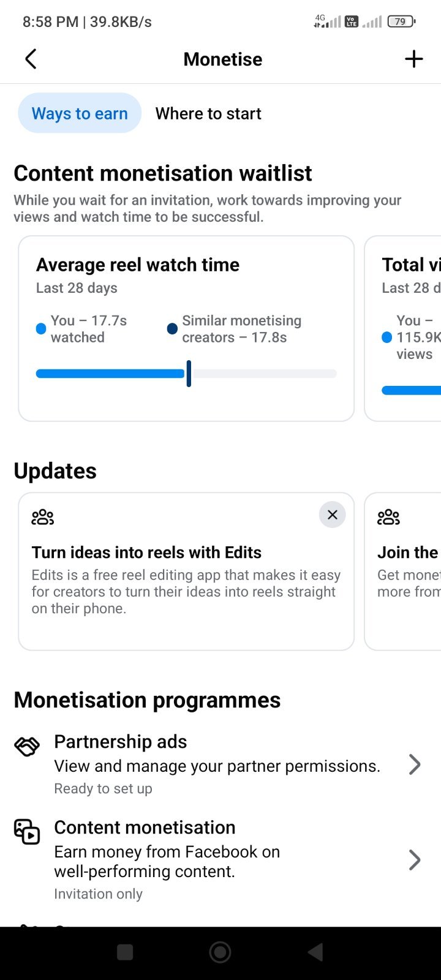Open Content monetisation via its chevron
The image size is (441, 980).
(x=415, y=860)
